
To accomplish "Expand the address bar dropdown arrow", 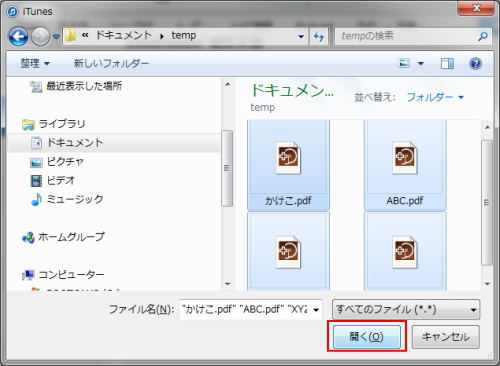I will click(x=301, y=36).
